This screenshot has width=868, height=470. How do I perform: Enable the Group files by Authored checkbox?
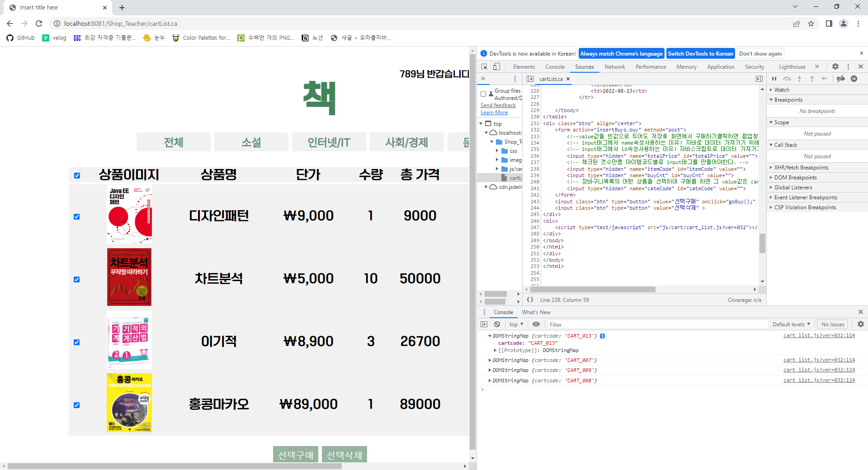pos(483,94)
